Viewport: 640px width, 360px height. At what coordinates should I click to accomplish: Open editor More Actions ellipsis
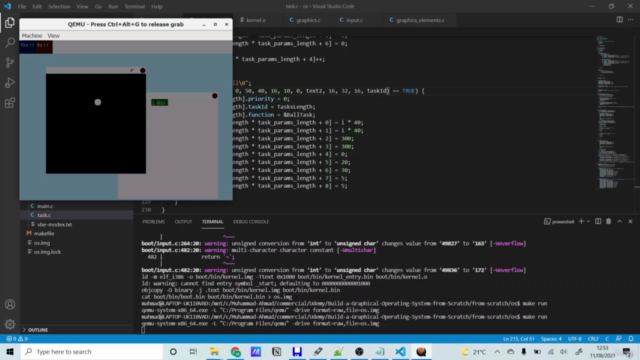(631, 20)
